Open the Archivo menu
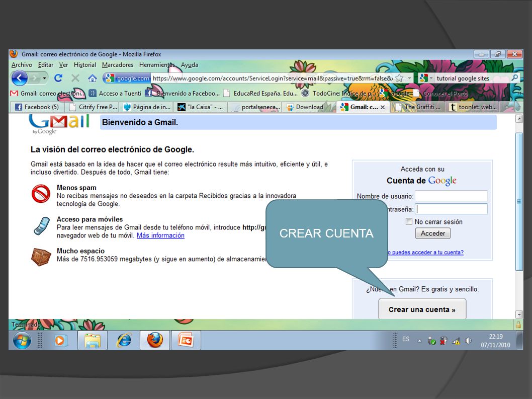The height and width of the screenshot is (399, 532). pos(22,65)
